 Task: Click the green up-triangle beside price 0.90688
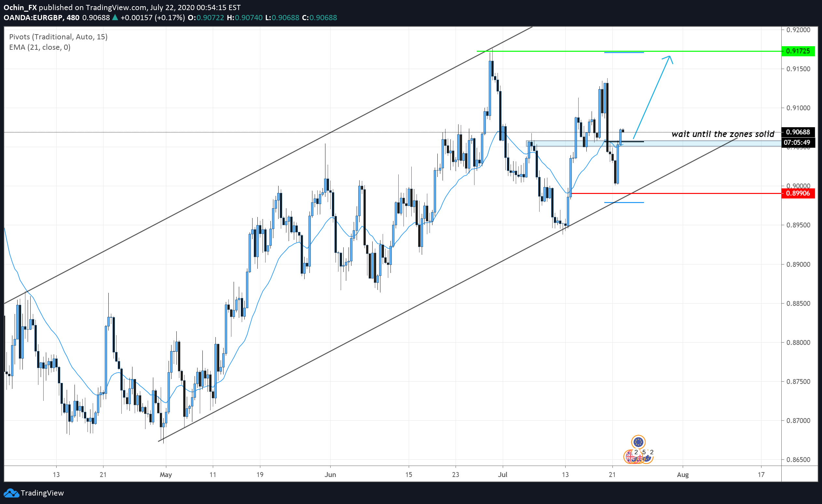[115, 18]
